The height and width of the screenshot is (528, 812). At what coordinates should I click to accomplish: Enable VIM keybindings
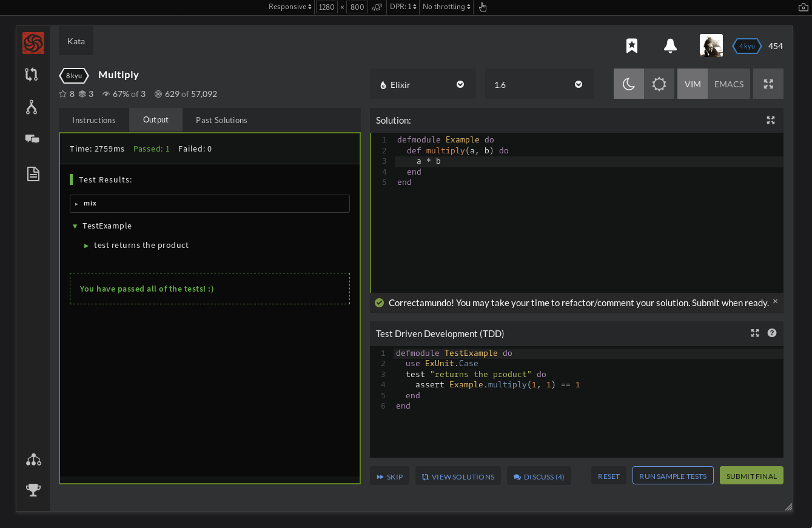692,84
